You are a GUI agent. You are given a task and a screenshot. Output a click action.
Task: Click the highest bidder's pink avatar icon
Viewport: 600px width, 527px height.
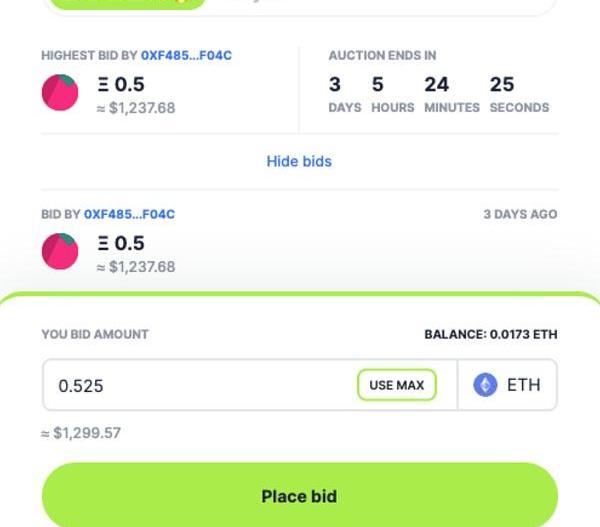coord(60,93)
